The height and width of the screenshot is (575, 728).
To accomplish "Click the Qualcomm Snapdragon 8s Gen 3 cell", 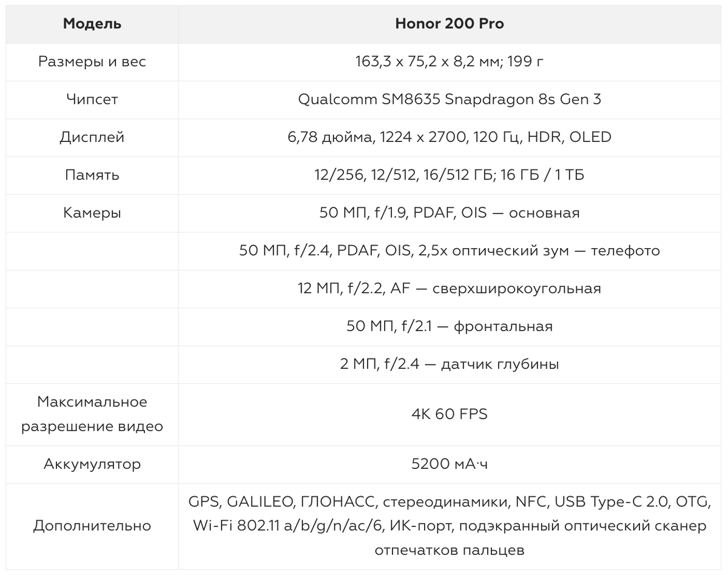I will (x=449, y=99).
